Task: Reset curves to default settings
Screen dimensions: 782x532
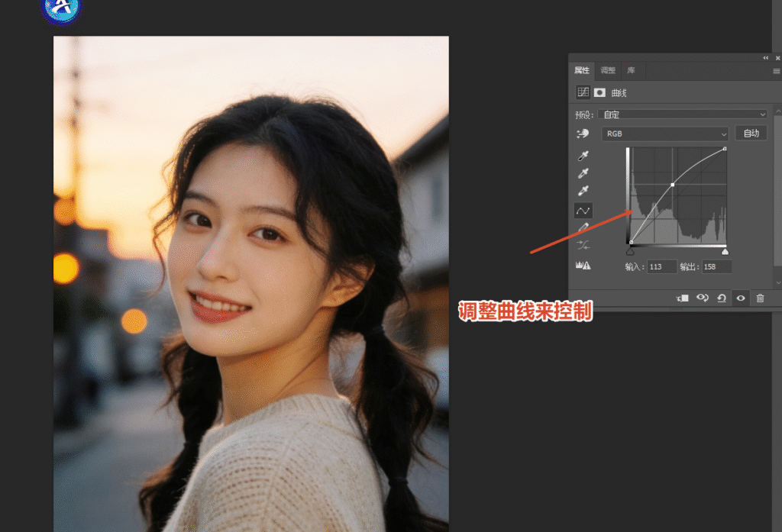Action: click(722, 298)
